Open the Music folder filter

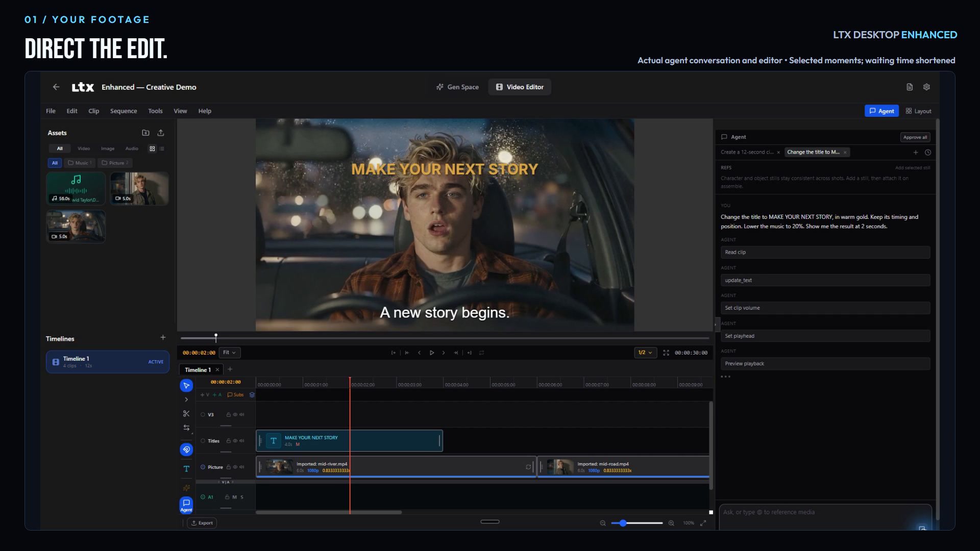[x=80, y=163]
